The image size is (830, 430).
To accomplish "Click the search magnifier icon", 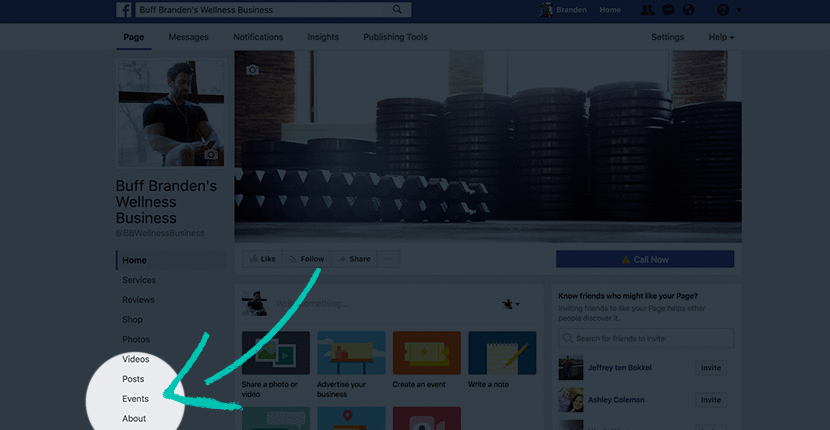I will 396,10.
